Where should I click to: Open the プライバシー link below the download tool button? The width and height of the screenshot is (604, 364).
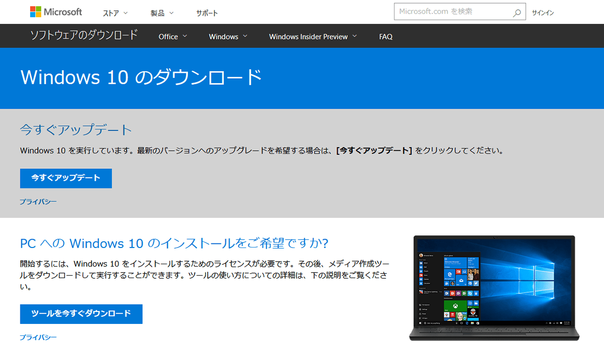[37, 337]
